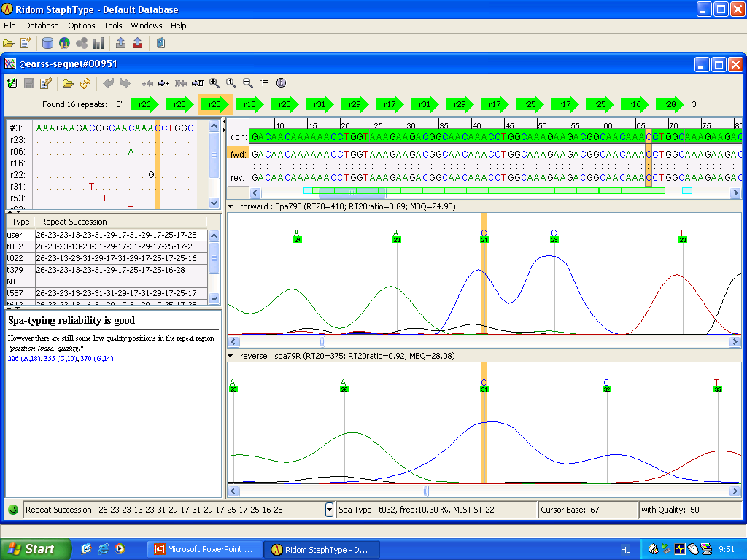Select the t379 row in type table
The height and width of the screenshot is (560, 747).
pos(107,270)
